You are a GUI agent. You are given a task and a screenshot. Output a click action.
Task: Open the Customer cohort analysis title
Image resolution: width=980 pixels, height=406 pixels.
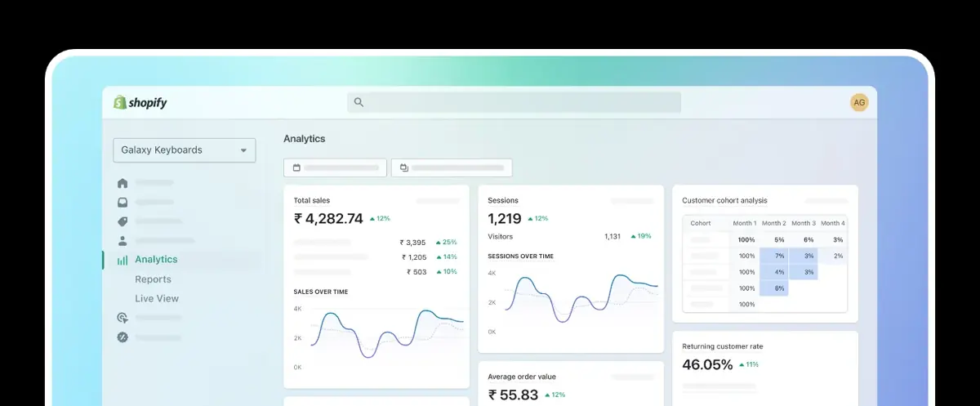724,200
